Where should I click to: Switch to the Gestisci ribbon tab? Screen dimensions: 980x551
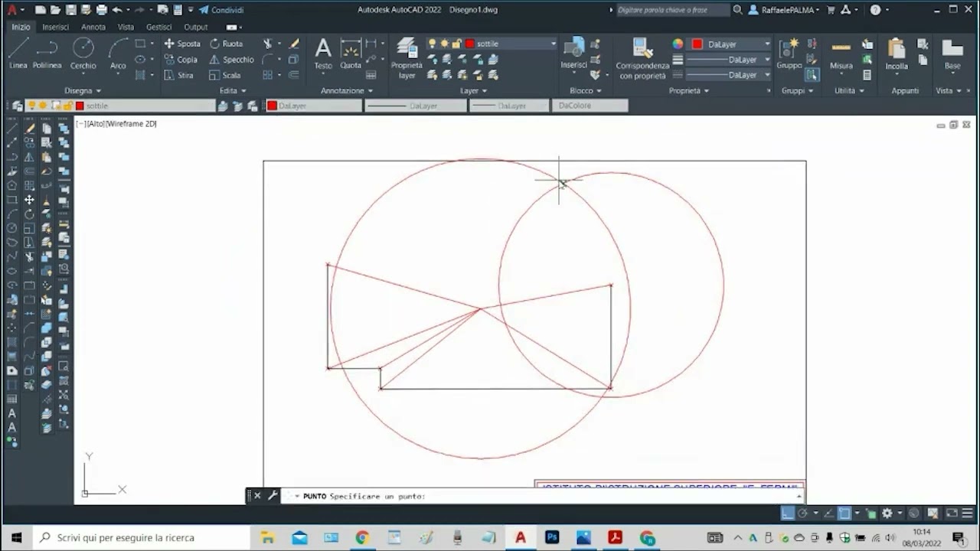pyautogui.click(x=159, y=27)
